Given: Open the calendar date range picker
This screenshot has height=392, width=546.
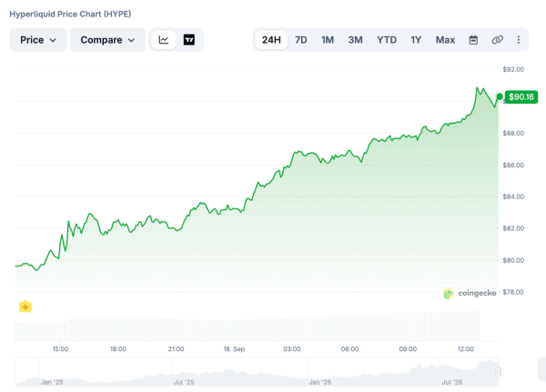Looking at the screenshot, I should [473, 40].
